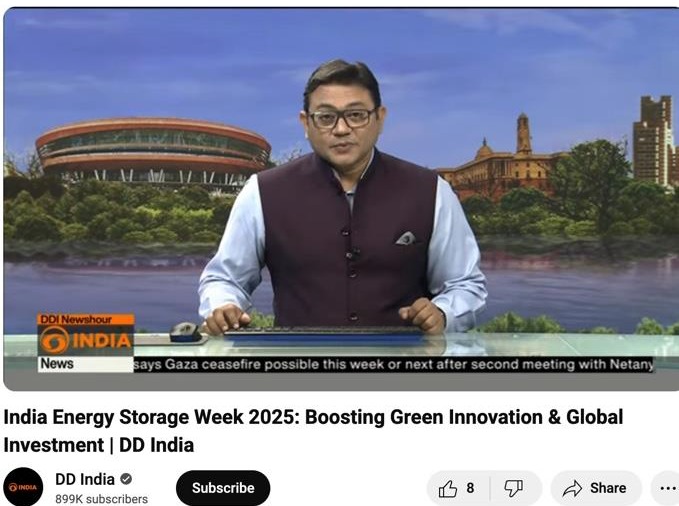The width and height of the screenshot is (679, 506).
Task: Open the DD India channel name link
Action: (85, 479)
